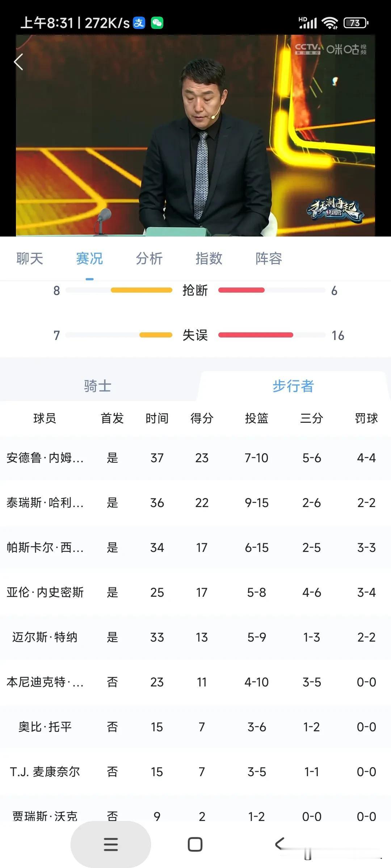
Task: Tap the yellow 抢断 stat bar
Action: pyautogui.click(x=142, y=290)
